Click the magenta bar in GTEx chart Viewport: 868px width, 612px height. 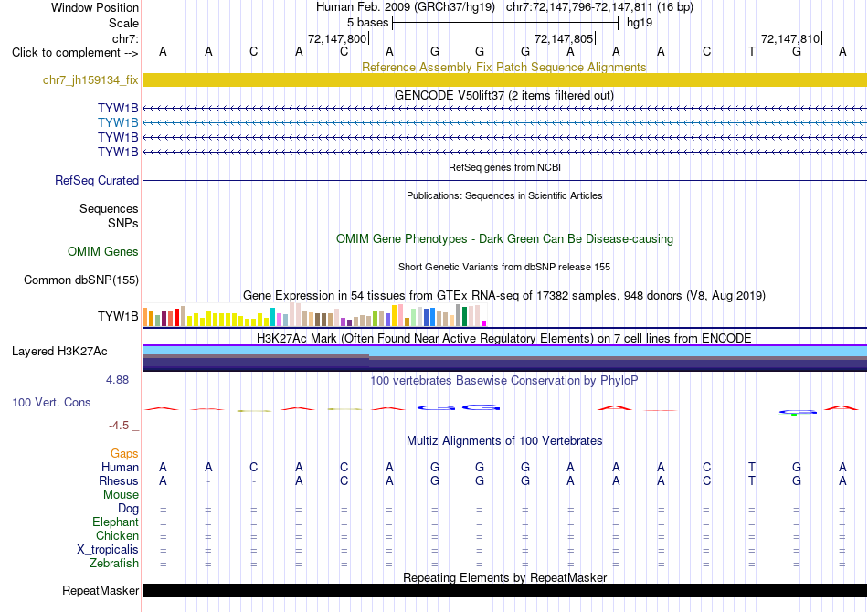[484, 323]
